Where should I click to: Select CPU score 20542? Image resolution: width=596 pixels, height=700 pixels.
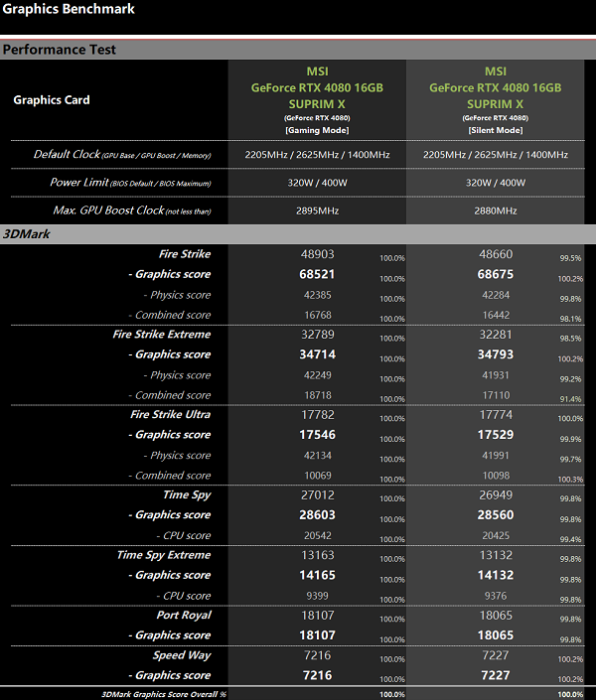pyautogui.click(x=317, y=536)
